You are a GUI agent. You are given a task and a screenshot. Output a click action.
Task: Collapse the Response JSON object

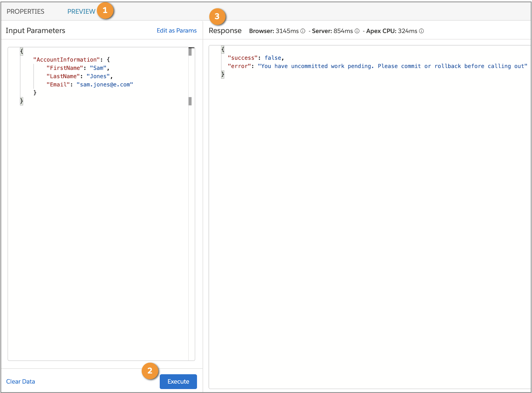222,49
